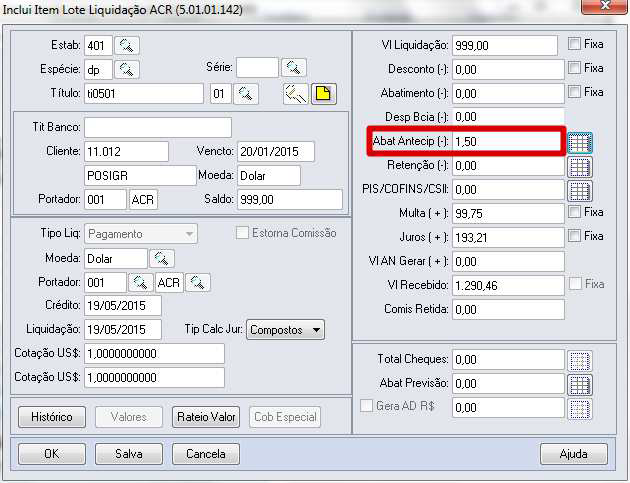The height and width of the screenshot is (483, 630).
Task: Click the Multa field 99,75
Action: [x=508, y=213]
